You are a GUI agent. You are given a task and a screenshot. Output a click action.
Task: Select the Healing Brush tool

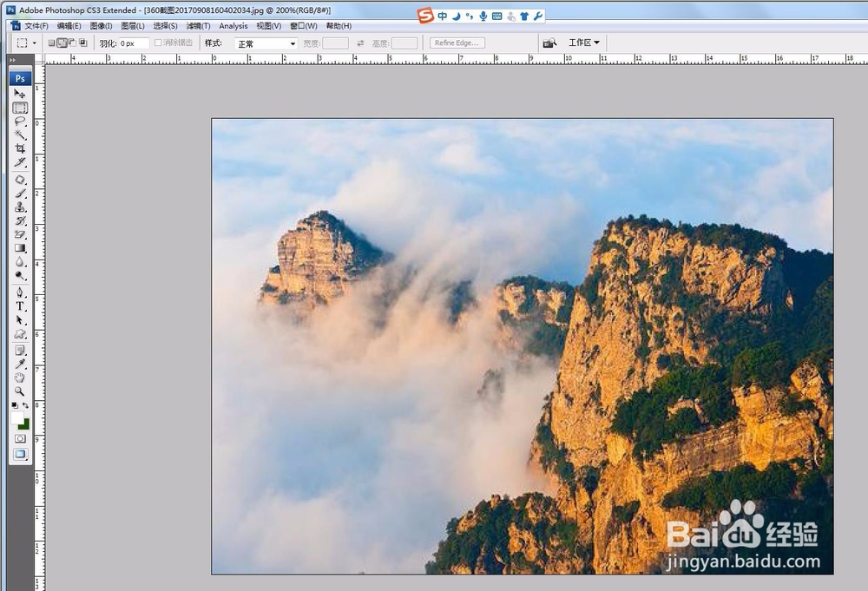click(x=20, y=180)
